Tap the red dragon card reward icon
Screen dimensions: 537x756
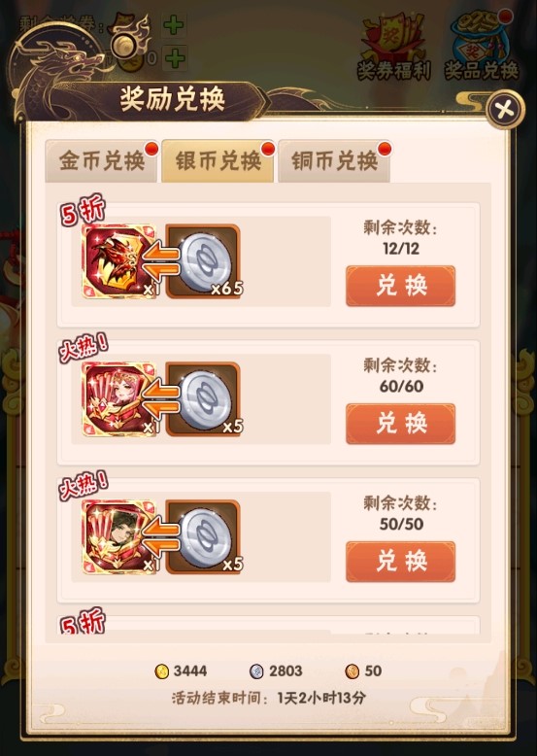[119, 261]
